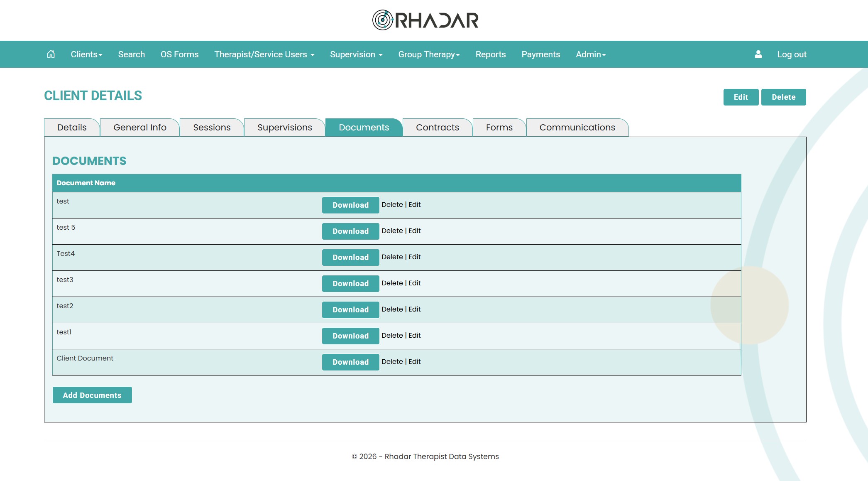Switch to the Details tab
The image size is (868, 481).
click(x=72, y=128)
